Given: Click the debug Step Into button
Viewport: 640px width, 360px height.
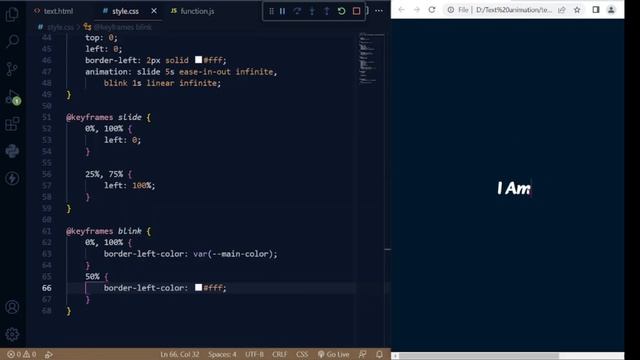Looking at the screenshot, I should tap(312, 11).
